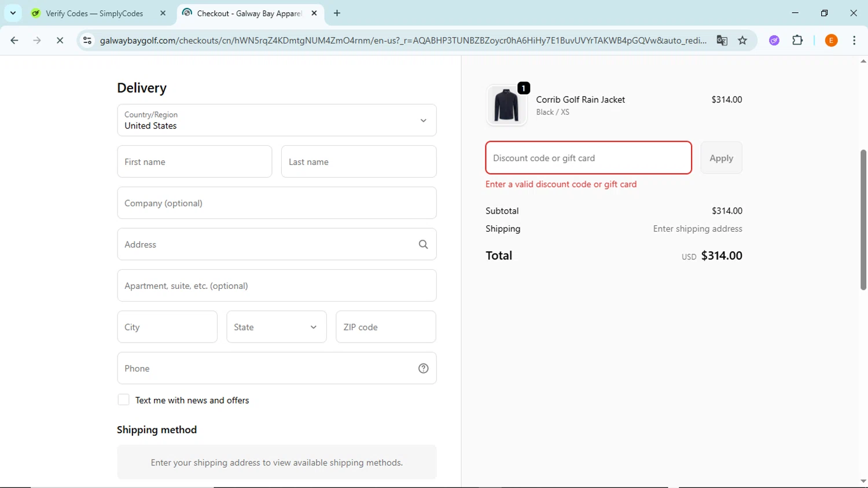Open the purple extension icon in toolbar
868x488 pixels.
(774, 41)
